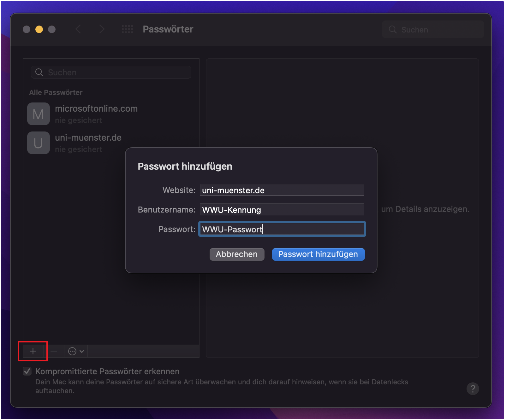Click the magnifier in the top search bar
The image size is (506, 420).
point(392,29)
